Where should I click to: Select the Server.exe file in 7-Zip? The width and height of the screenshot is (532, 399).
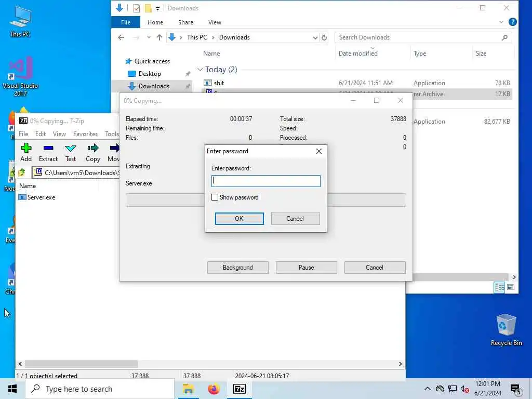[x=37, y=197]
